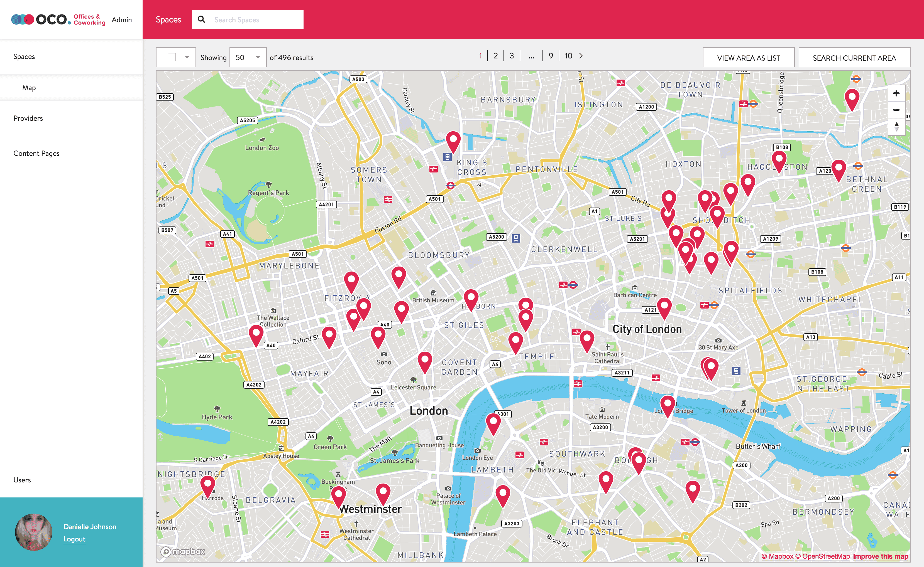Screen dimensions: 924x567
Task: Tick the select-all checkbox above map
Action: [172, 57]
